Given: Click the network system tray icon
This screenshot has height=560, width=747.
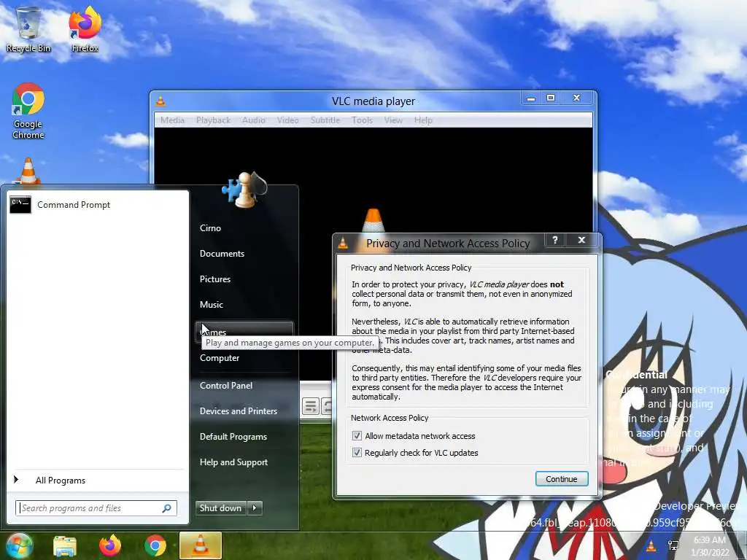Looking at the screenshot, I should pos(673,545).
